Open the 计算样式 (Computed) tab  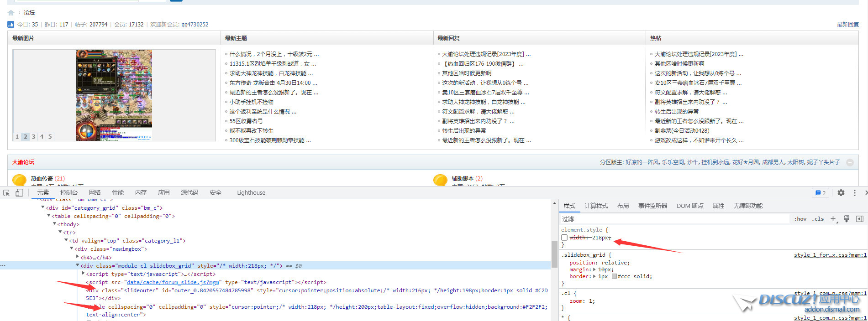596,206
